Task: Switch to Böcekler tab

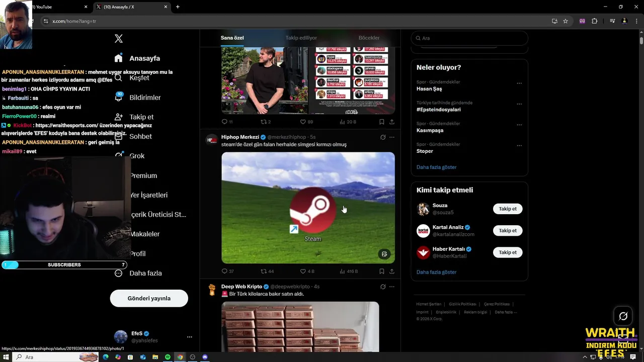Action: (369, 38)
